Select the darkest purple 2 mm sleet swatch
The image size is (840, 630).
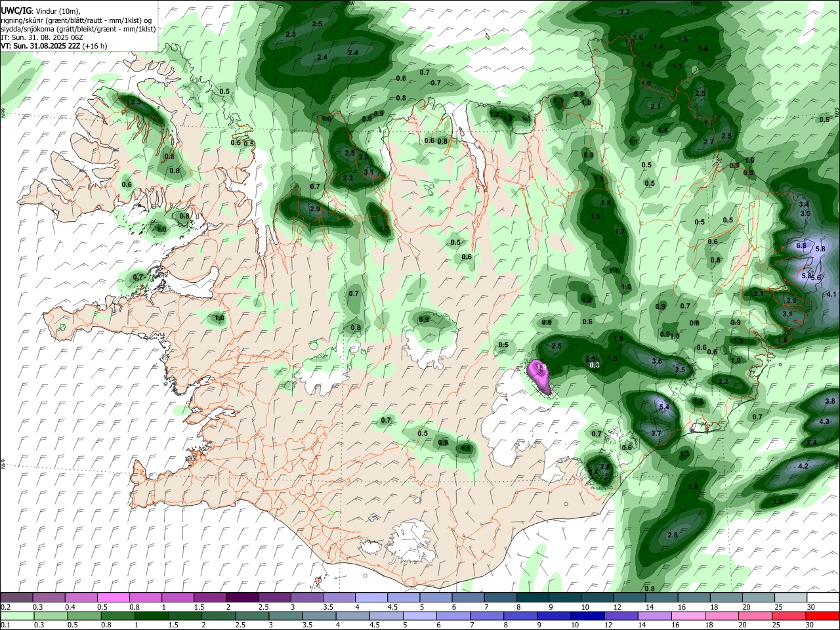coord(242,597)
